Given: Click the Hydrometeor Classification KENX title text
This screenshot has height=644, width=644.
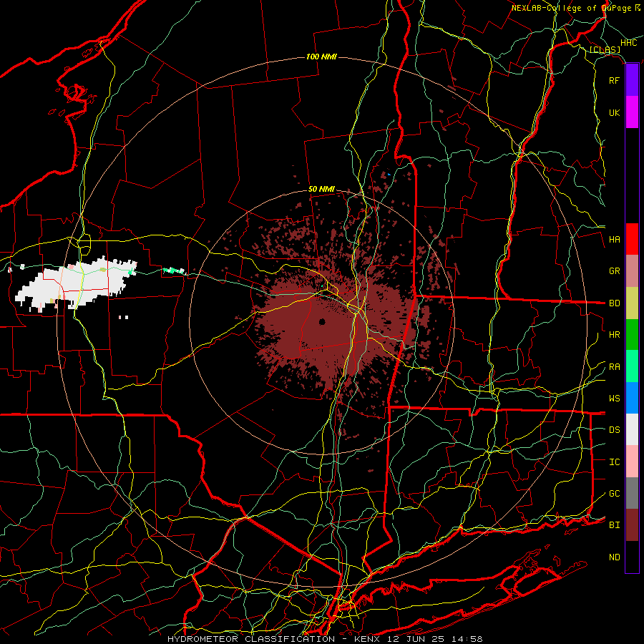Looking at the screenshot, I should pos(325,639).
